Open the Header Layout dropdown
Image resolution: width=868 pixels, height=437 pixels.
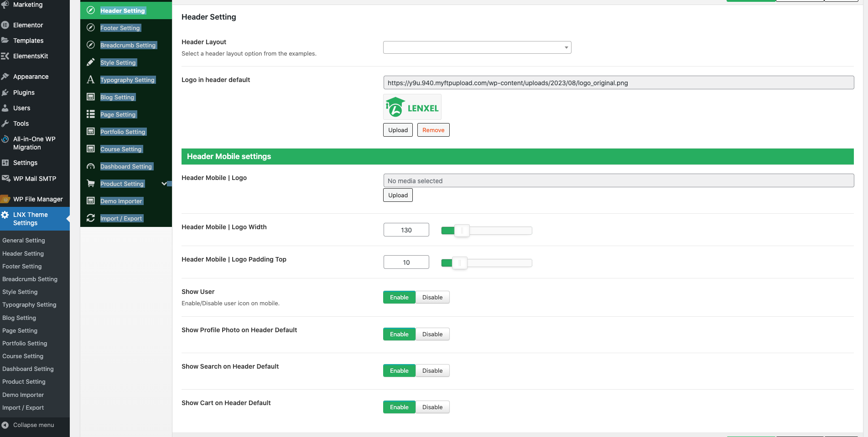[477, 47]
